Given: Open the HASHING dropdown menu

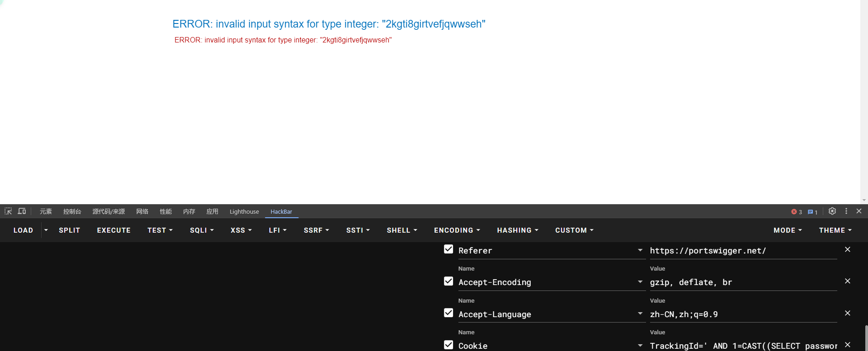Looking at the screenshot, I should point(518,230).
